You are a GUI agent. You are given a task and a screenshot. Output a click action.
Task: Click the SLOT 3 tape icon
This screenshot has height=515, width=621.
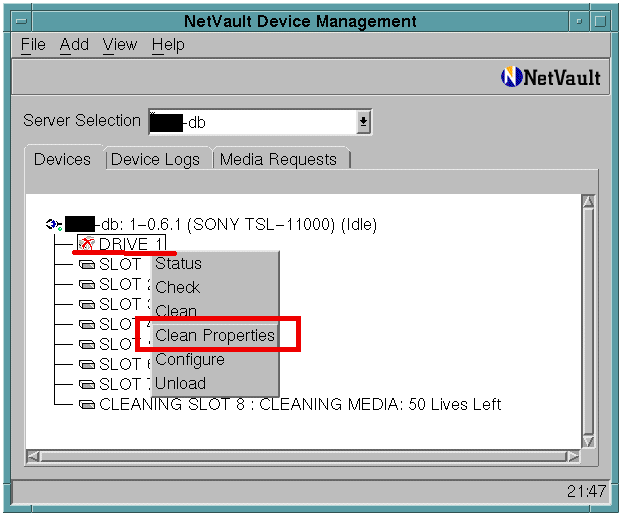click(x=87, y=304)
